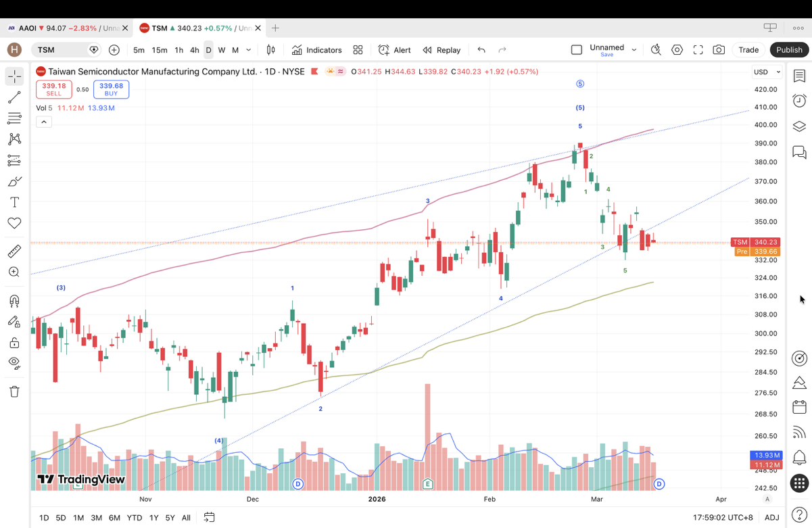Open the more options menu top right
Screen dimensions: 812x528
[x=798, y=28]
